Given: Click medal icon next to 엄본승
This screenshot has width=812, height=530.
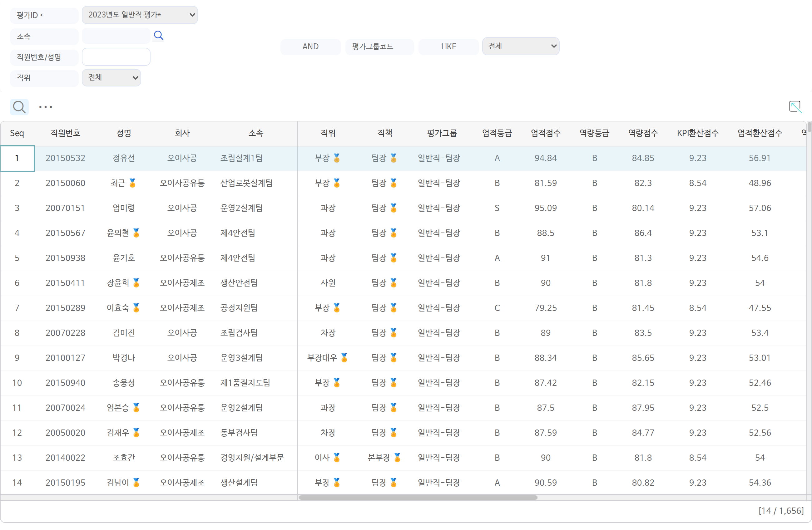Looking at the screenshot, I should coord(136,408).
